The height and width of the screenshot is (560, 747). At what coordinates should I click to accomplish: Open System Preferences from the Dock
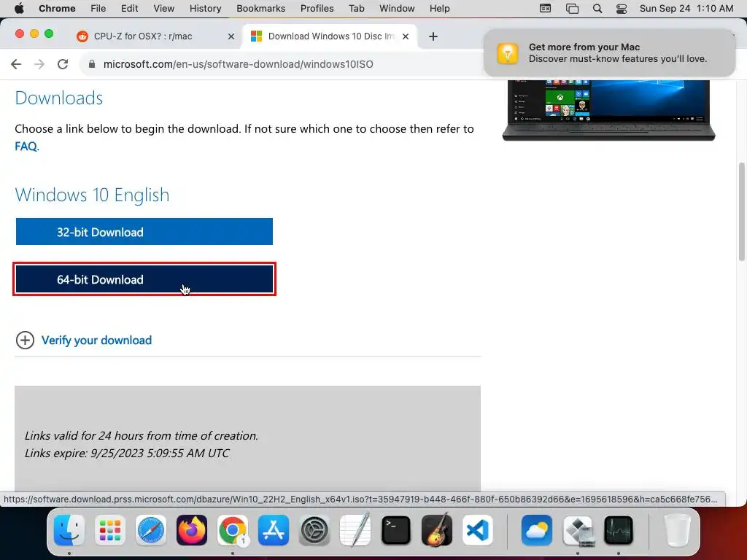tap(314, 530)
